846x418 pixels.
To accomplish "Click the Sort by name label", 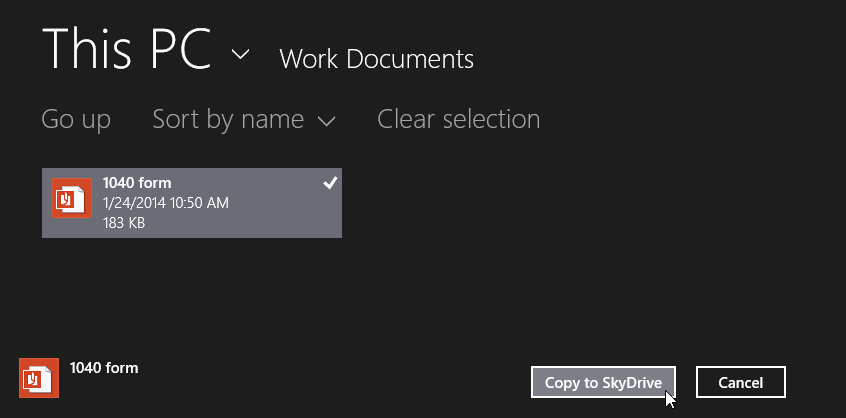I will (x=228, y=120).
